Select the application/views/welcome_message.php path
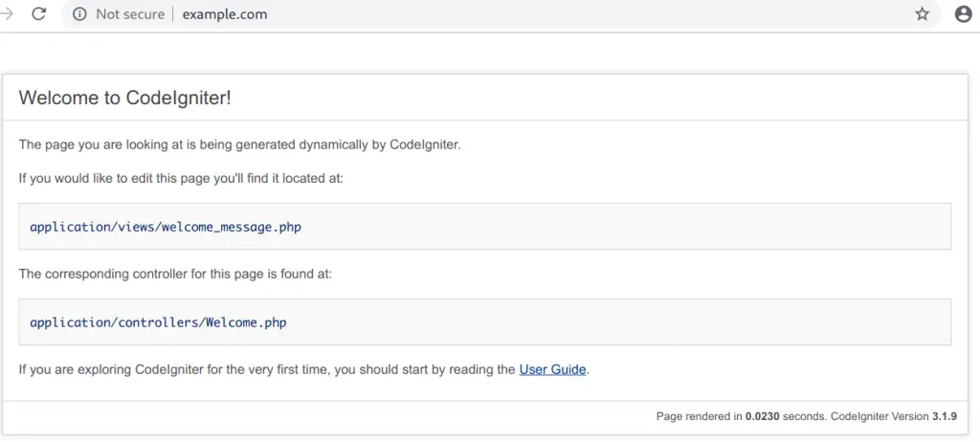Image resolution: width=980 pixels, height=442 pixels. [x=166, y=227]
